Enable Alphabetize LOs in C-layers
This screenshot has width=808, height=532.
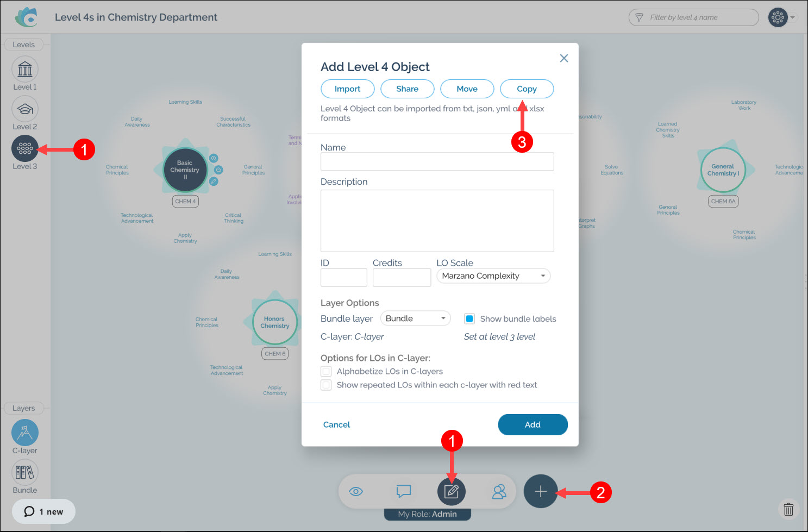pos(326,372)
